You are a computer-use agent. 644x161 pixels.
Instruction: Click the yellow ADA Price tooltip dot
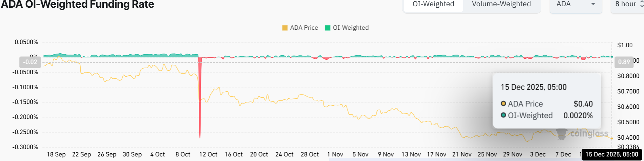pos(503,104)
